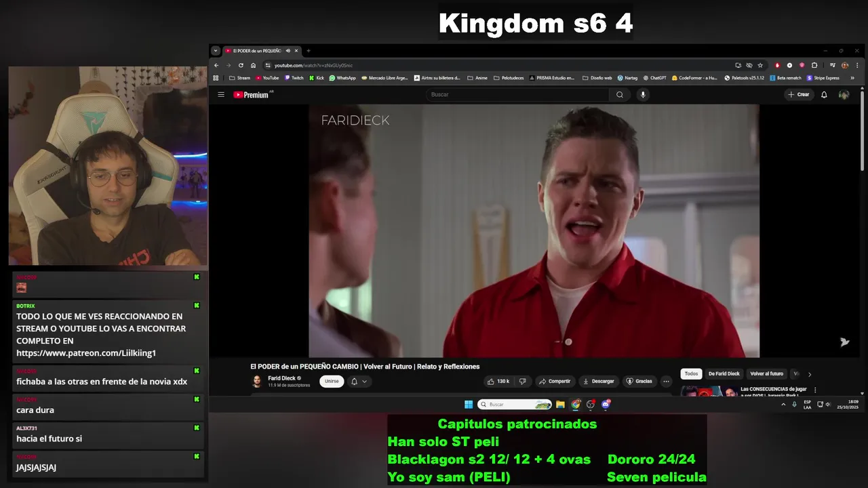
Task: Open the Patreon link in chat
Action: tap(86, 353)
